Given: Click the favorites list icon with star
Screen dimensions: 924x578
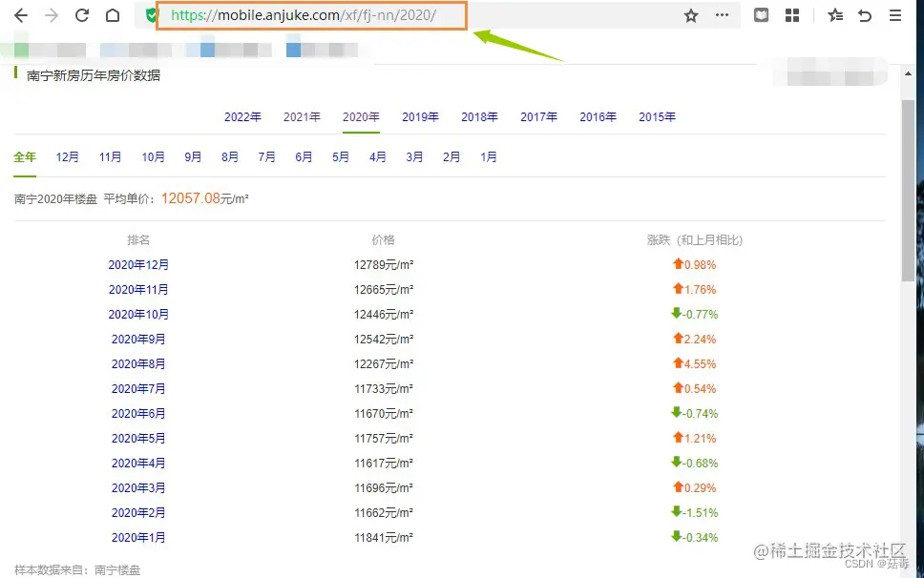Looking at the screenshot, I should click(833, 15).
